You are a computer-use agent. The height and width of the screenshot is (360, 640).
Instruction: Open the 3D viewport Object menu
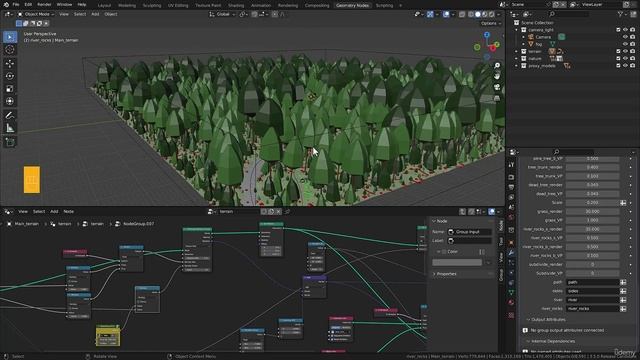coord(111,14)
